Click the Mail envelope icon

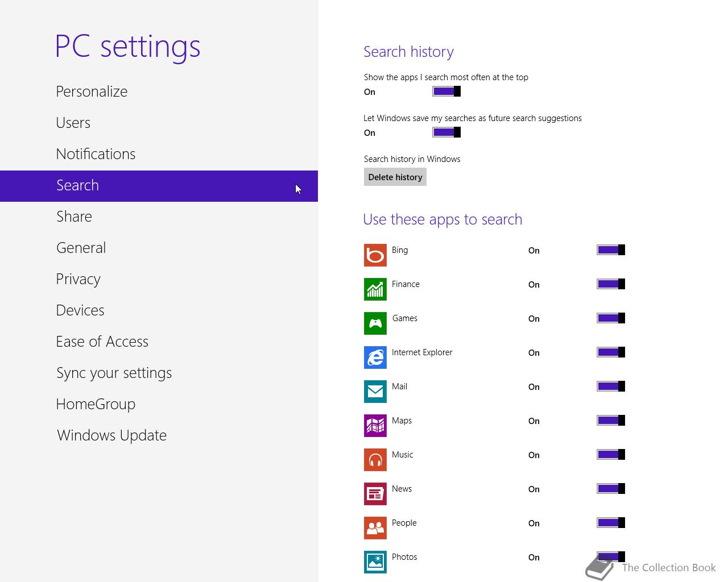375,392
